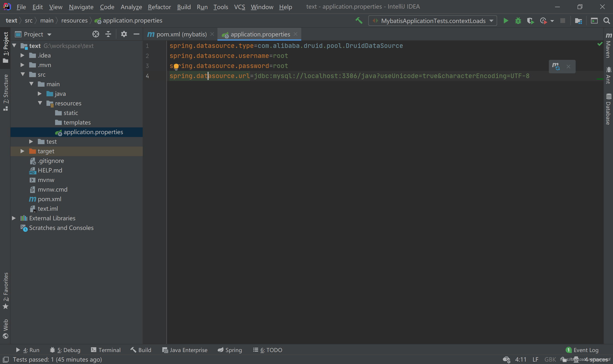Open the Navigate menu
Image resolution: width=613 pixels, height=364 pixels.
(81, 7)
